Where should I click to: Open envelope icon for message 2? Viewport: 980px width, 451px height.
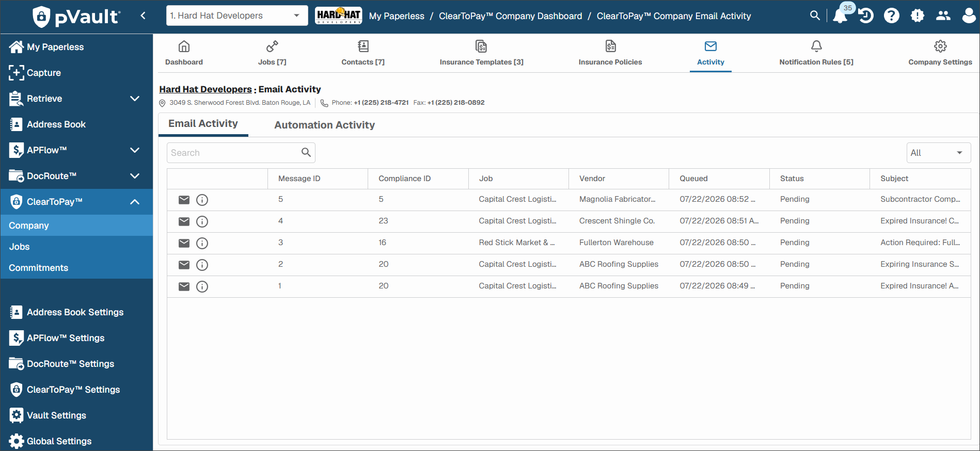[x=184, y=265]
